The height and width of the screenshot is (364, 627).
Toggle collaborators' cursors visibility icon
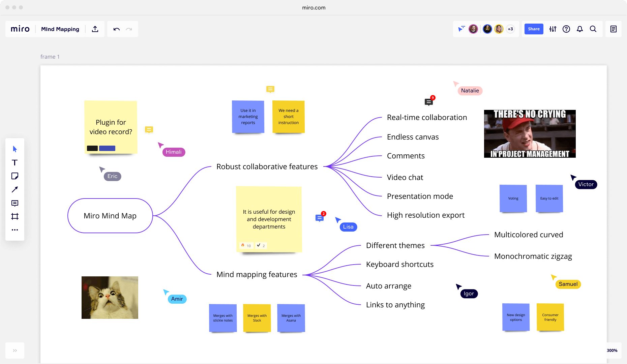coord(461,29)
